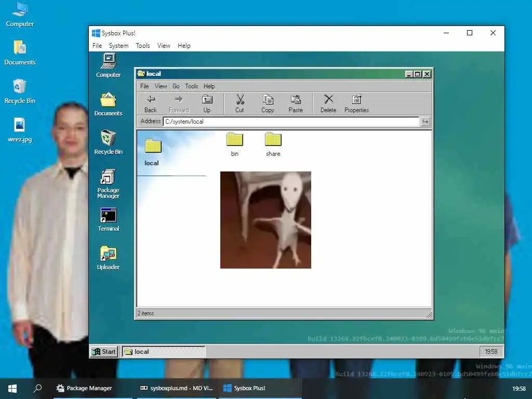Viewport: 532px width, 399px height.
Task: Select Recycle Bin inside Sysbox desktop
Action: click(108, 142)
